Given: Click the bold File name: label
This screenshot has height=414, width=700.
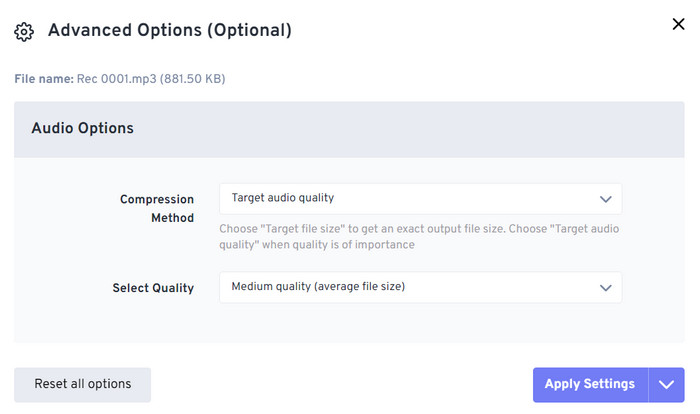Looking at the screenshot, I should click(x=44, y=79).
